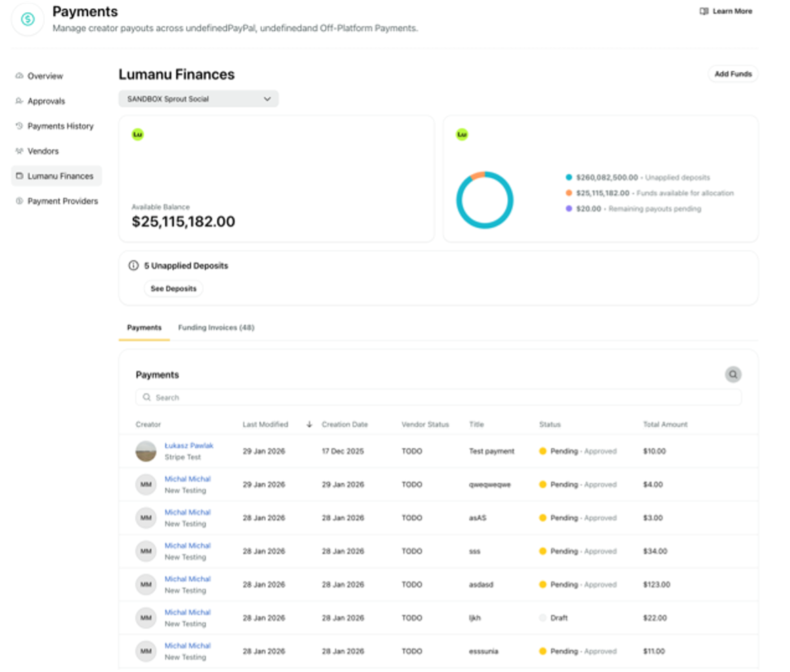Click MM avatar in the sss row
The image size is (790, 672).
coord(146,551)
